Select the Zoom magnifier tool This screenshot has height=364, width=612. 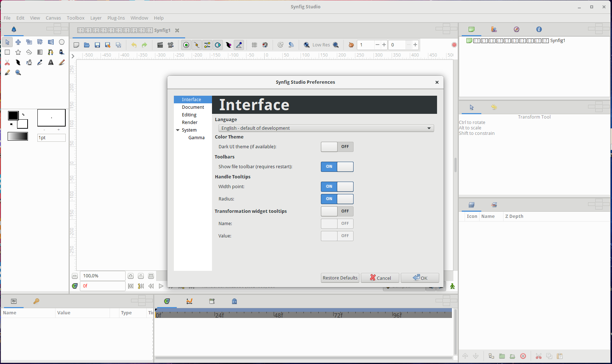[18, 73]
